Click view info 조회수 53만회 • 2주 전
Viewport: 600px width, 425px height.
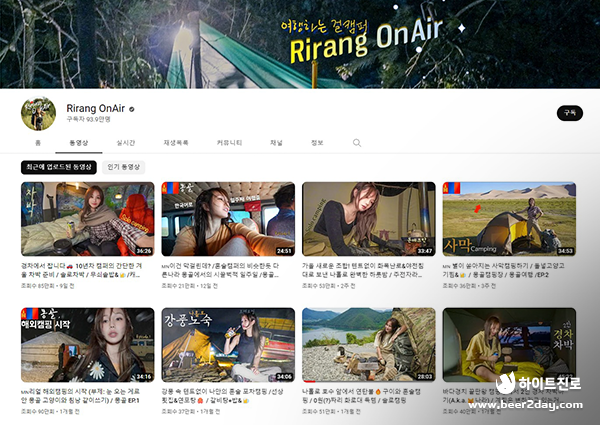click(x=329, y=286)
